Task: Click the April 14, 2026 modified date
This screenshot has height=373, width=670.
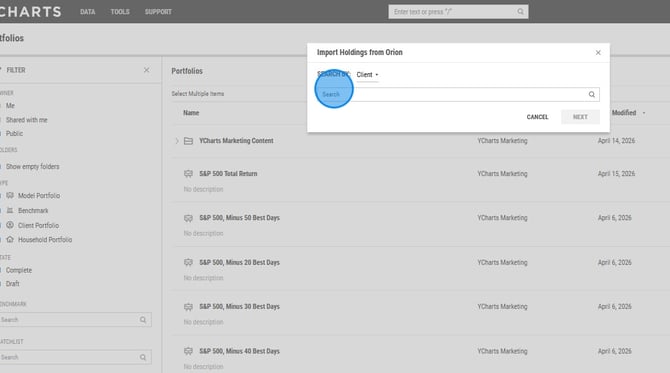Action: pos(616,141)
